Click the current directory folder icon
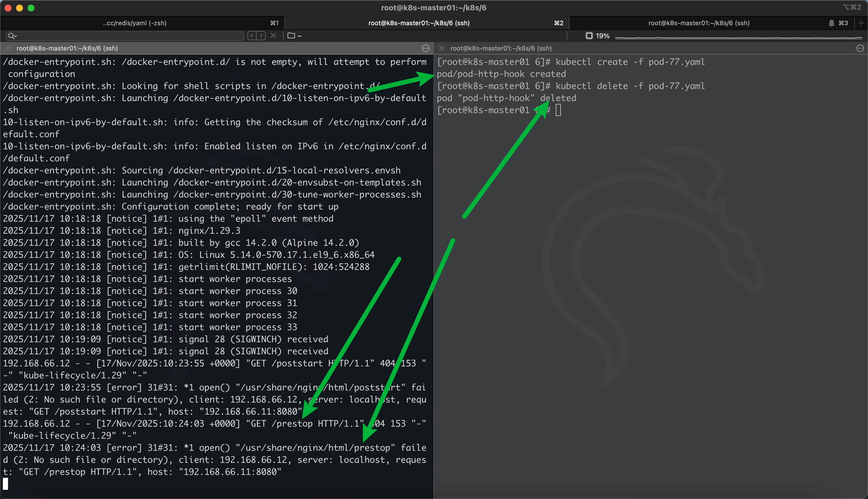 (x=291, y=36)
